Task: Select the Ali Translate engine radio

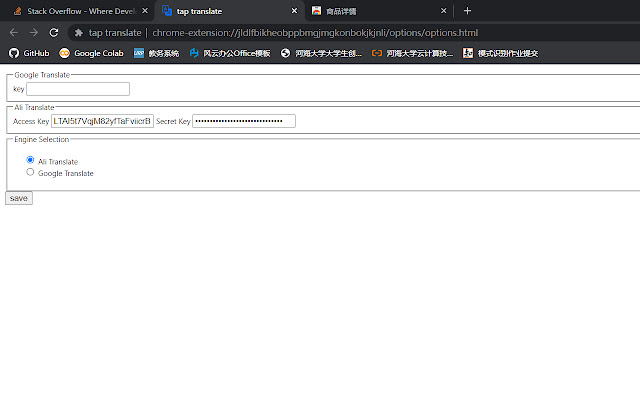Action: 30,160
